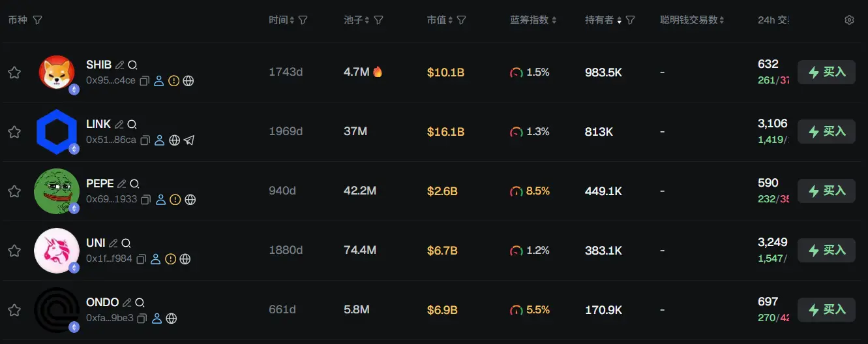The image size is (868, 344).
Task: Sort by 蓝筹指数 column header
Action: coord(533,20)
